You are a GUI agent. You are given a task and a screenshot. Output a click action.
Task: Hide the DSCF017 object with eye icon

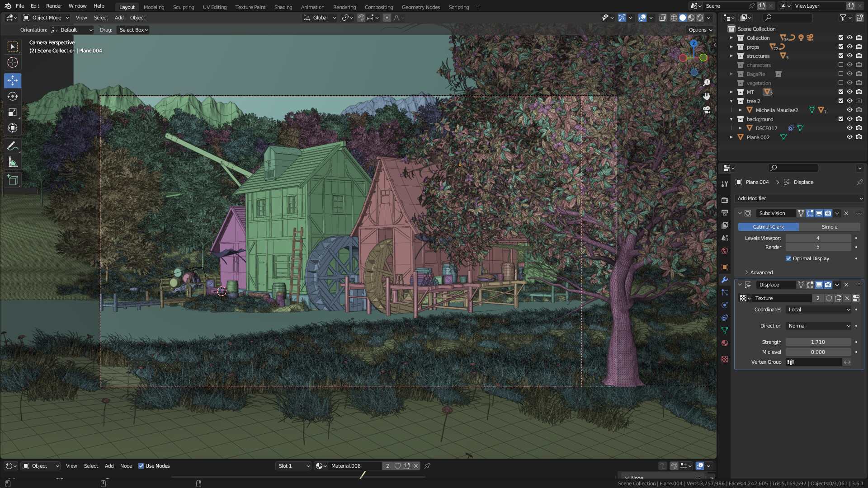pyautogui.click(x=849, y=128)
